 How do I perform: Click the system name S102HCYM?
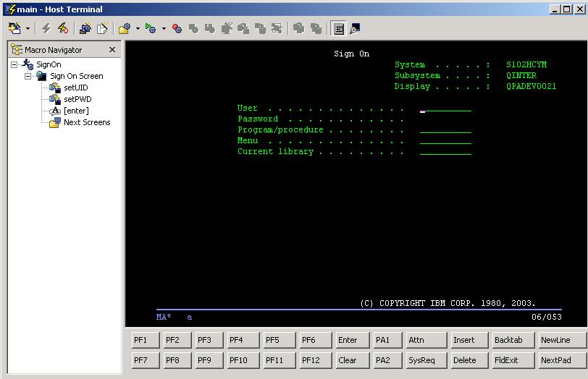526,64
